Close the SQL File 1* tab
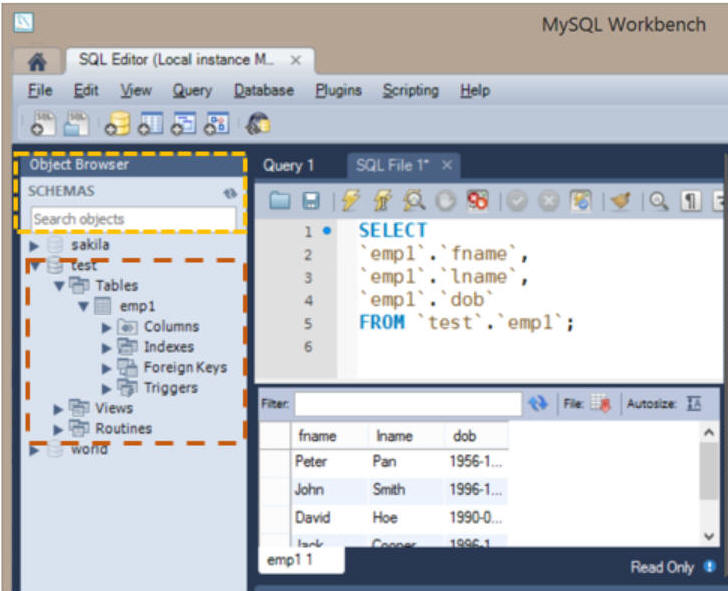Screen dimensions: 728x591 point(447,165)
